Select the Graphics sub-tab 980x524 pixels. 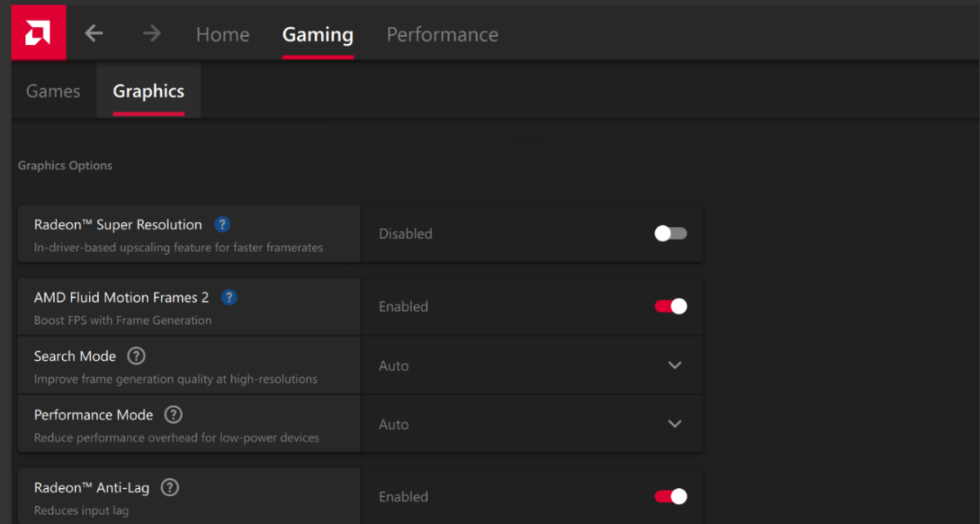[x=149, y=91]
